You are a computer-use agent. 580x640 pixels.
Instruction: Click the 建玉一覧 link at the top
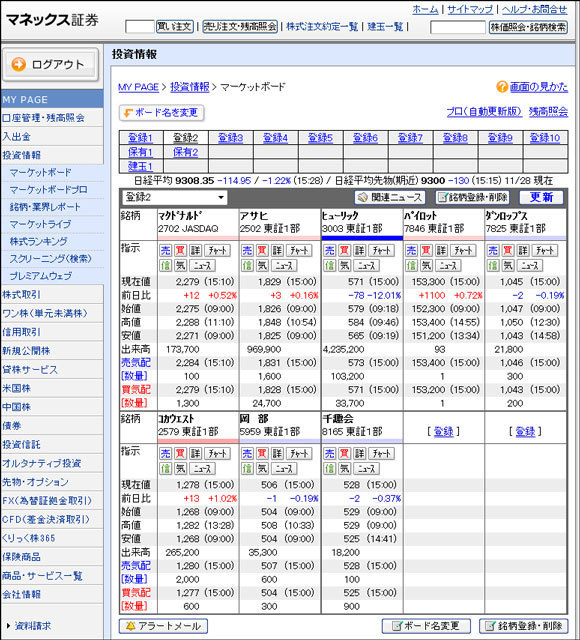click(x=385, y=27)
